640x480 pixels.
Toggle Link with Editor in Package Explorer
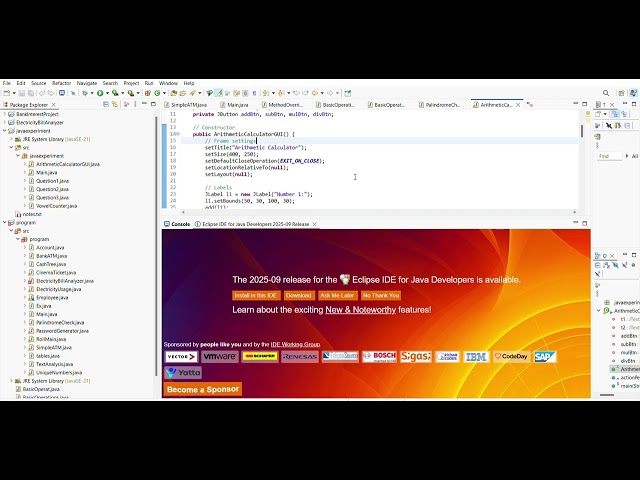pyautogui.click(x=115, y=104)
